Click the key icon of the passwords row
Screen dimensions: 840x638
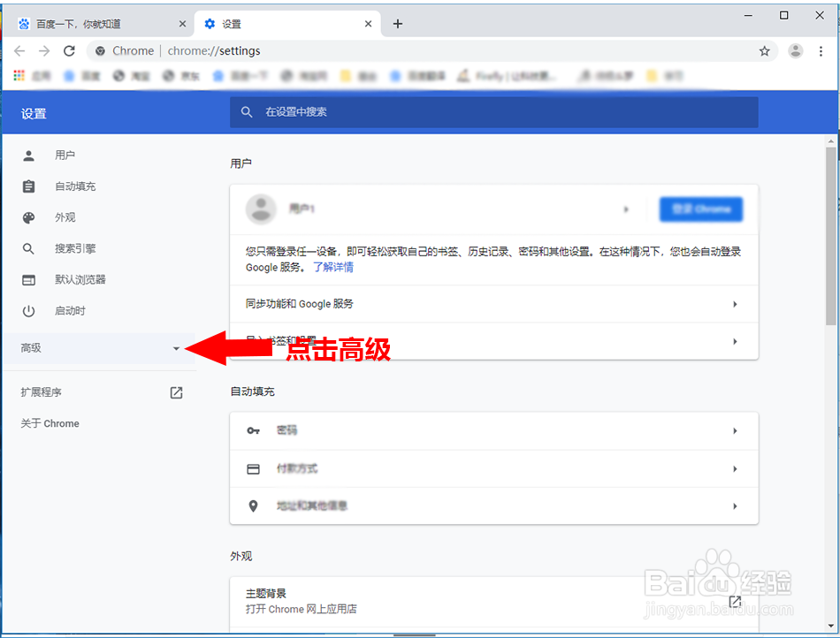[254, 431]
